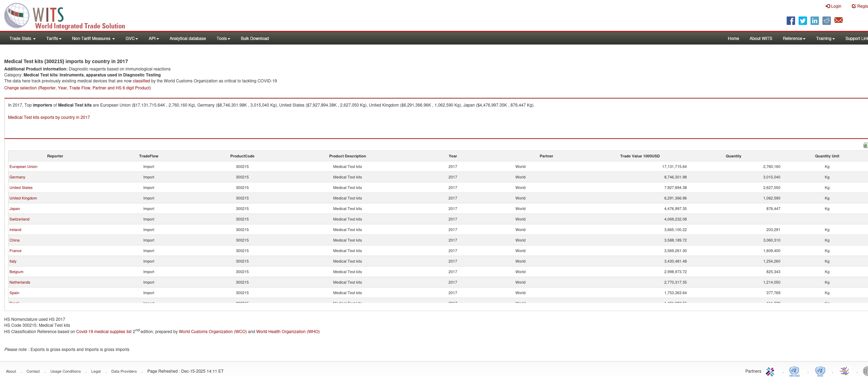Click the UNSD partner logo
Image resolution: width=868 pixels, height=392 pixels.
pos(820,371)
